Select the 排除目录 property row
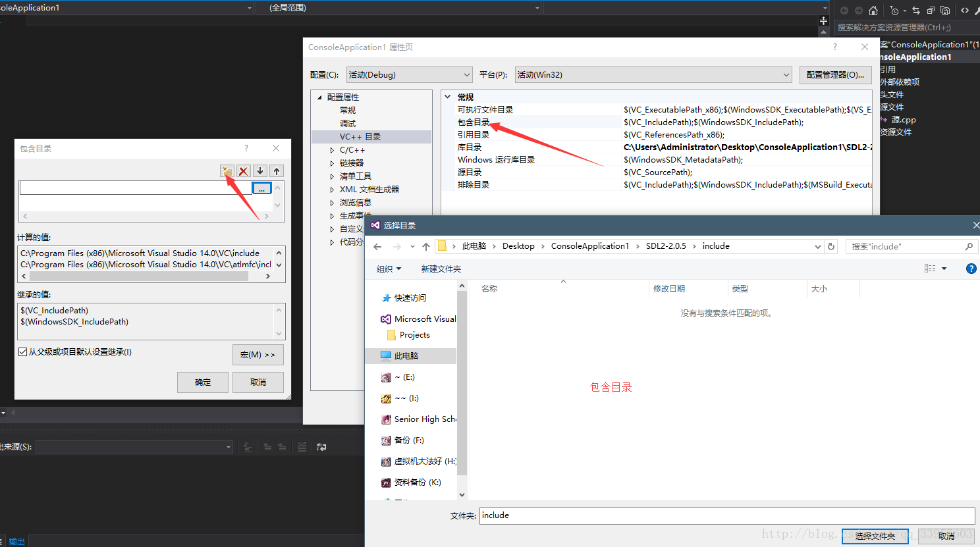Image resolution: width=980 pixels, height=547 pixels. tap(657, 185)
